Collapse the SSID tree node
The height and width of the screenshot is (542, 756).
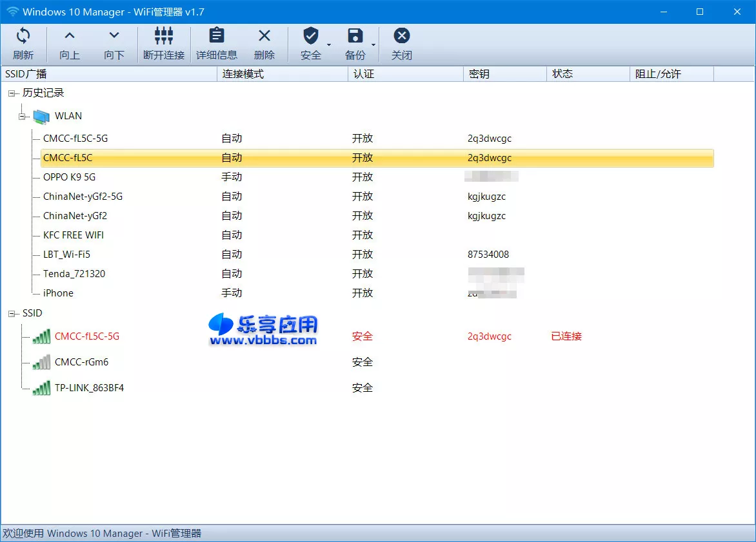pos(12,313)
